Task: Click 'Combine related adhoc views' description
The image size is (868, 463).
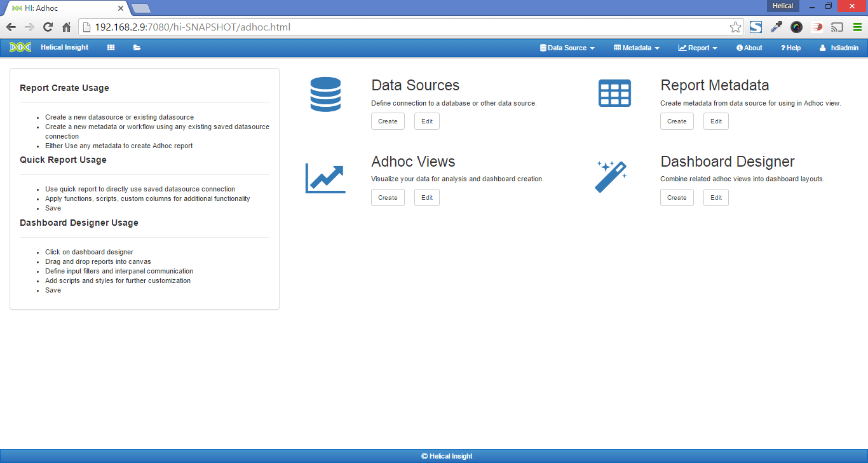Action: click(742, 179)
